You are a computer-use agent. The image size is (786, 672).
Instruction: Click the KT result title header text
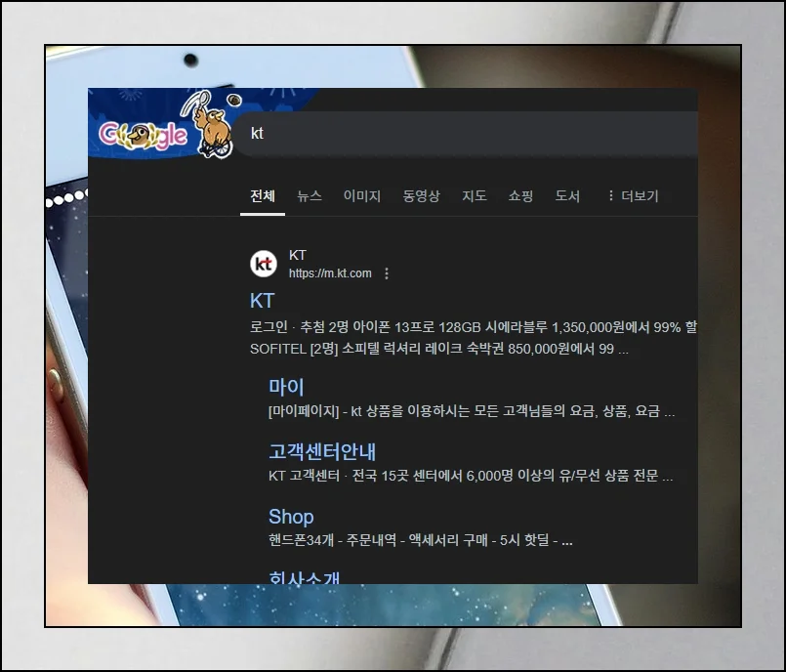pyautogui.click(x=298, y=254)
